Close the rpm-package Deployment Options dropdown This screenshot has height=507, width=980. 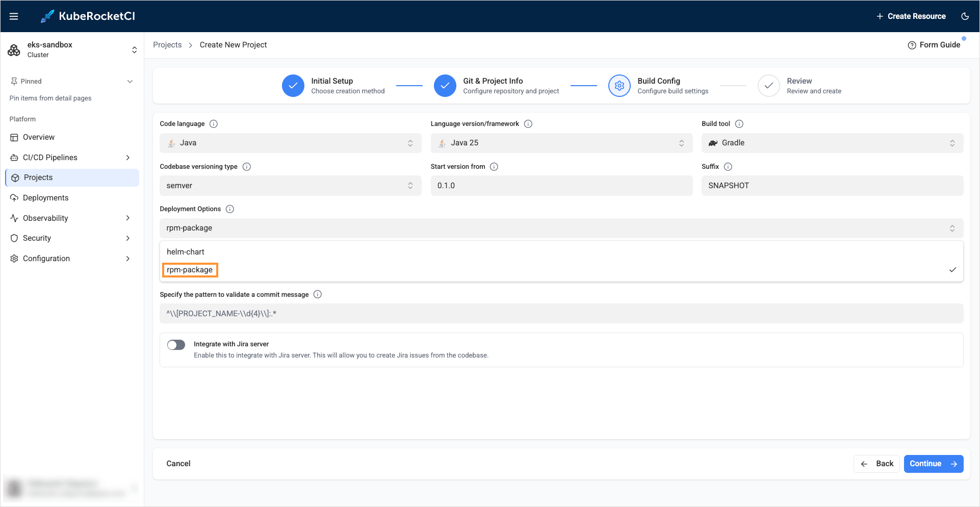[x=561, y=228]
